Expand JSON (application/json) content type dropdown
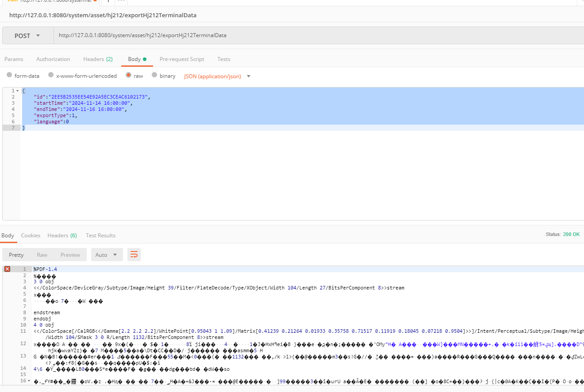This screenshot has height=392, width=584. pos(249,76)
